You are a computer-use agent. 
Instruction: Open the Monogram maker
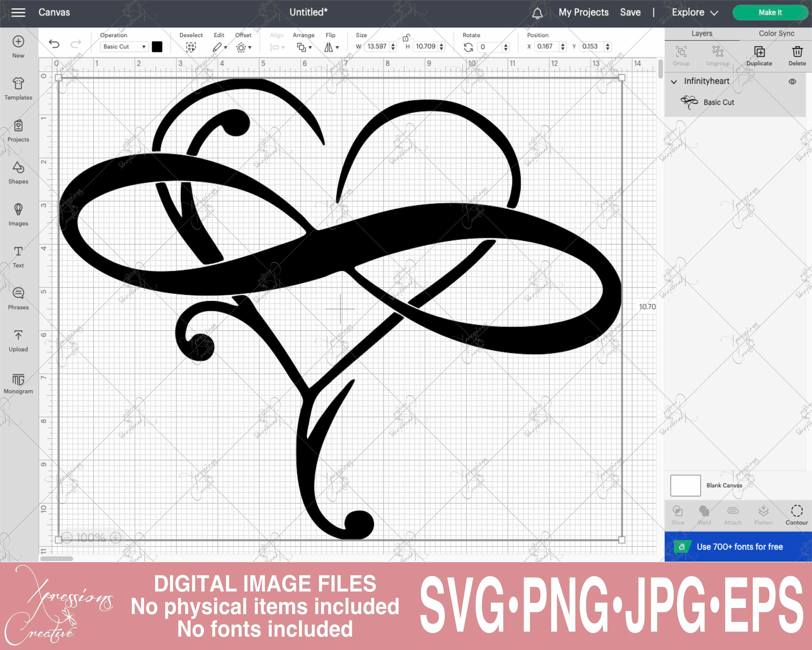18,379
